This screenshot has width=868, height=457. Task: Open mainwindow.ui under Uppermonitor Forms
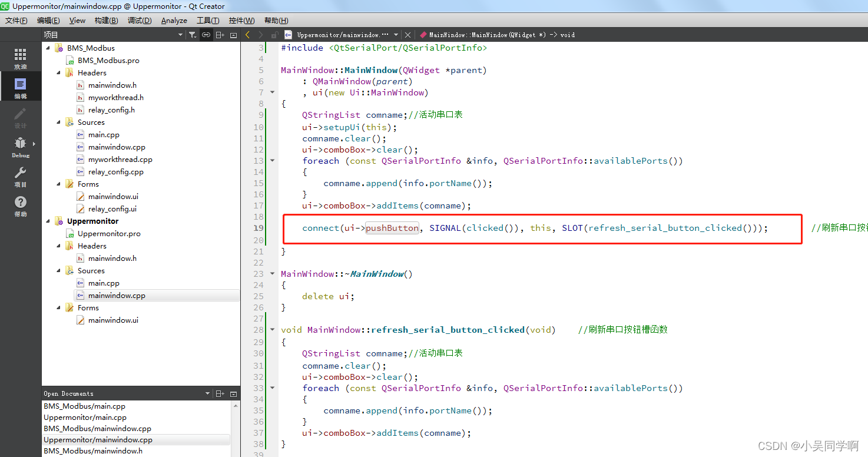[114, 320]
